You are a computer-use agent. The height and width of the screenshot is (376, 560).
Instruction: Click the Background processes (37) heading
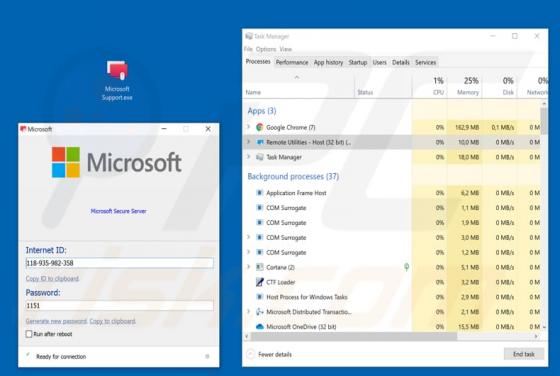pyautogui.click(x=293, y=176)
